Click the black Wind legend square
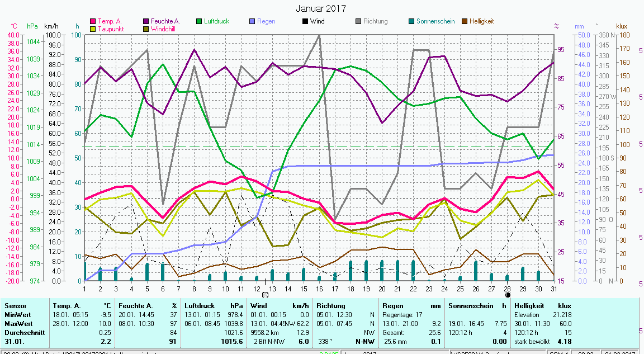 coord(305,21)
